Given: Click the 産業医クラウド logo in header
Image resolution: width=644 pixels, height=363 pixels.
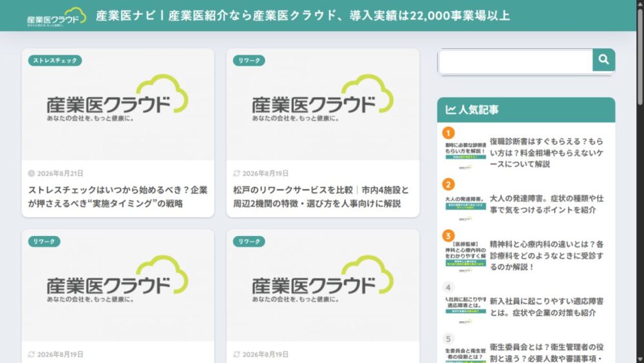Looking at the screenshot, I should [x=57, y=17].
